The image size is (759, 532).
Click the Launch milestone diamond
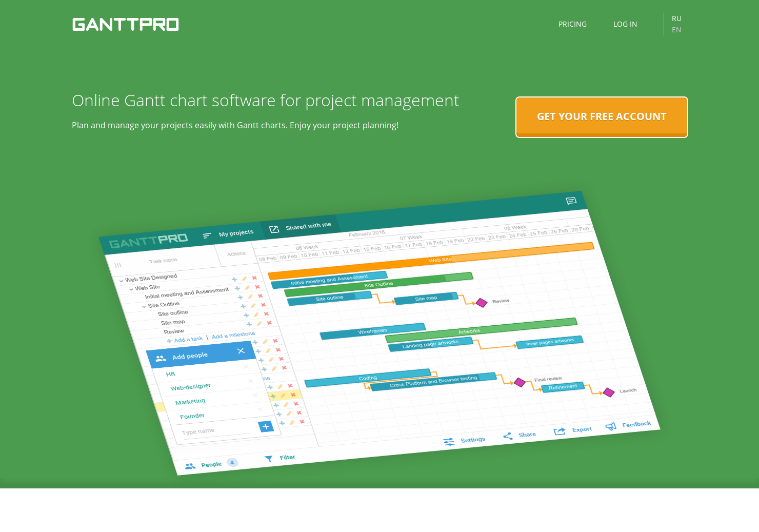pos(609,392)
